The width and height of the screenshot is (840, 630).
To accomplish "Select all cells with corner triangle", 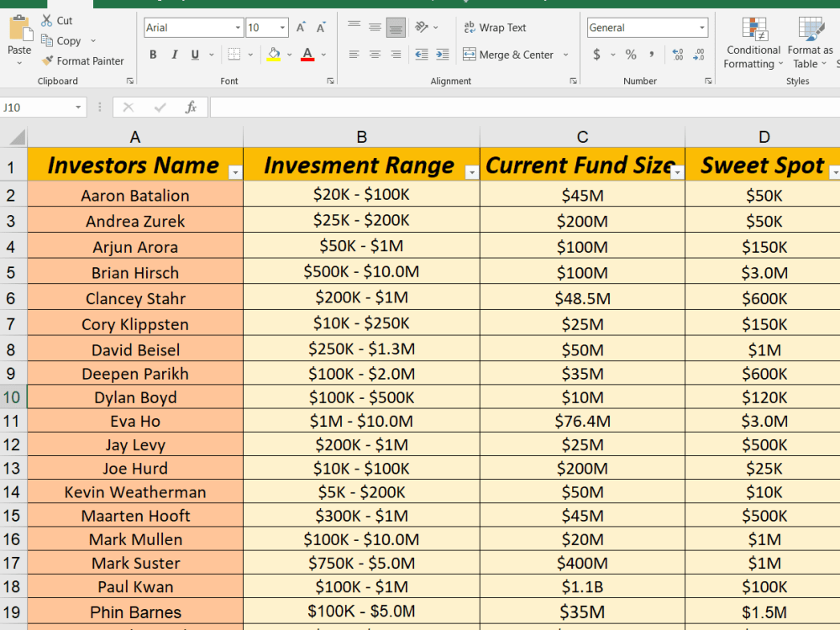I will 17,137.
